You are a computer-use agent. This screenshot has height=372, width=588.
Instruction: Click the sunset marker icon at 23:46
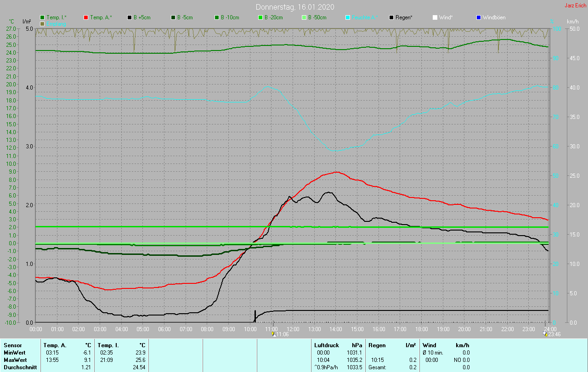coord(545,334)
